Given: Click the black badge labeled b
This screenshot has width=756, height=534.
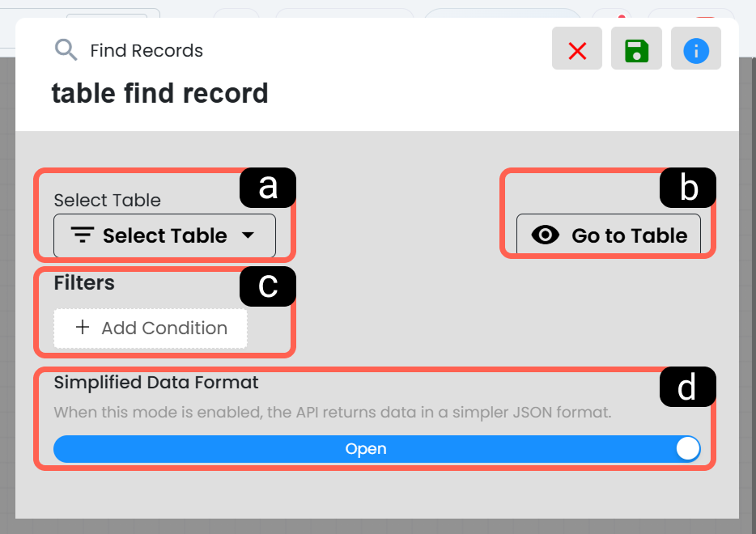Looking at the screenshot, I should pyautogui.click(x=687, y=188).
